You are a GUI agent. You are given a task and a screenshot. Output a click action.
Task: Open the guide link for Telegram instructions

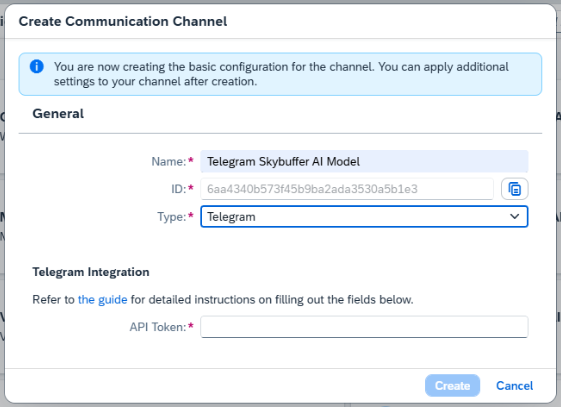(x=102, y=300)
